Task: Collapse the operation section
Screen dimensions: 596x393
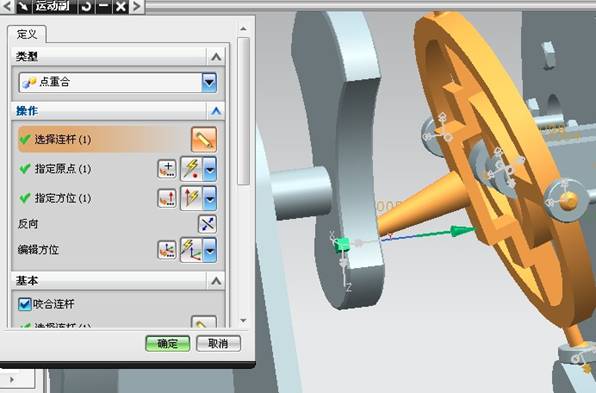Action: (x=216, y=111)
